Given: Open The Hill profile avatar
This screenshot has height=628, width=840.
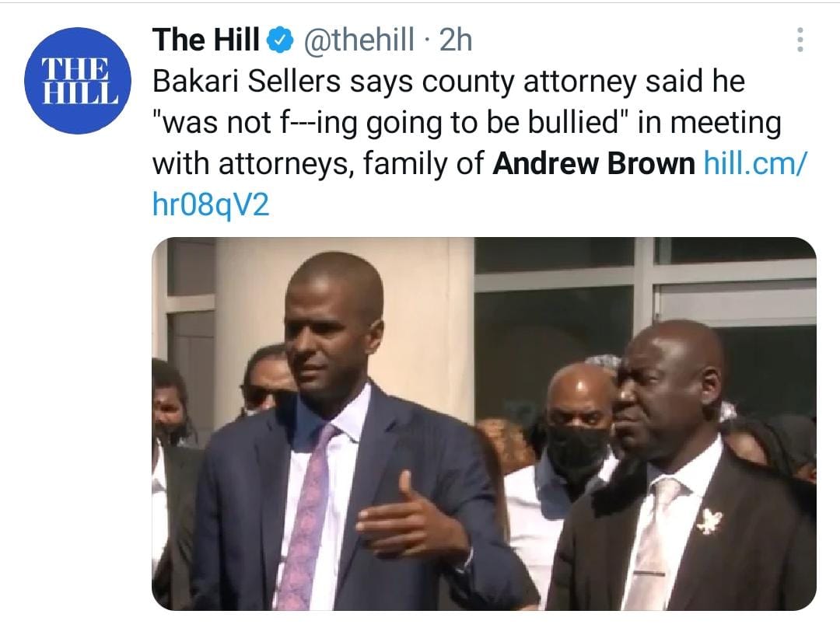Looking at the screenshot, I should [x=78, y=80].
